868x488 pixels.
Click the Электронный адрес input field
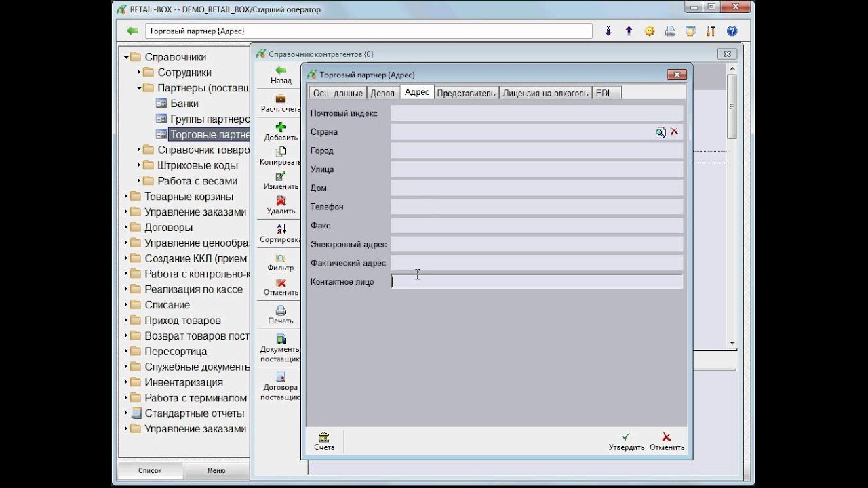click(536, 244)
